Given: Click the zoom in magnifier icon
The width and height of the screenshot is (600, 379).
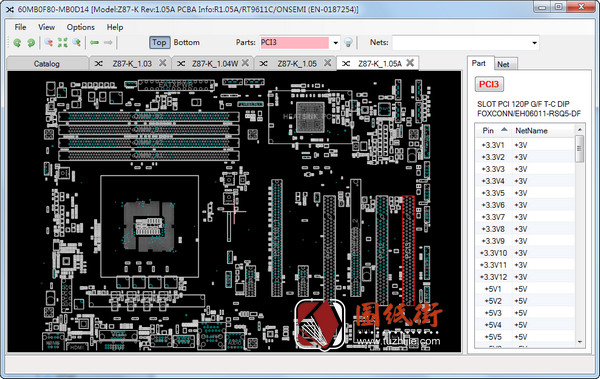Looking at the screenshot, I should click(x=77, y=42).
